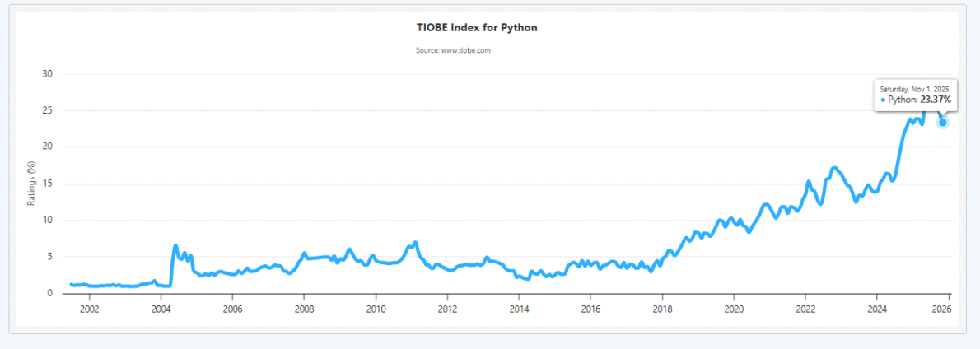Click the 25 y-axis tick label
980x349 pixels.
pyautogui.click(x=48, y=110)
